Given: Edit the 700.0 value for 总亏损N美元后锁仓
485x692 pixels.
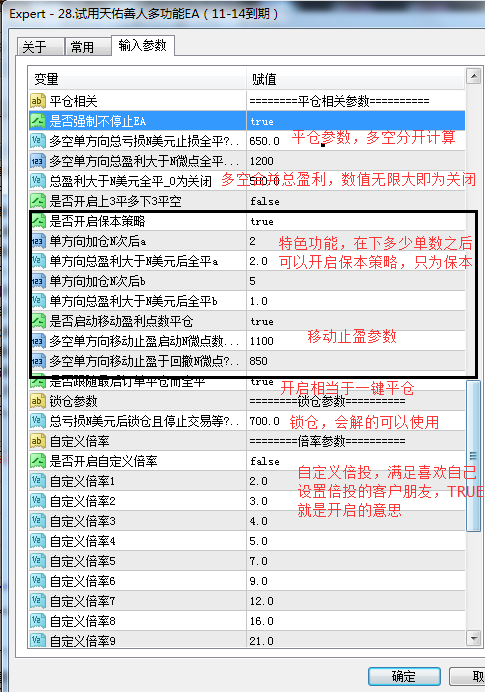Looking at the screenshot, I should (356, 421).
